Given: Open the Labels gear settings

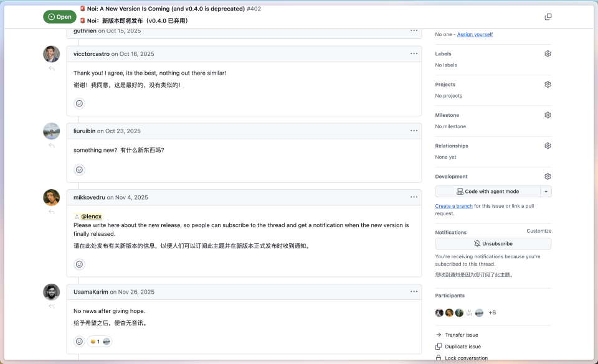Looking at the screenshot, I should [x=548, y=54].
